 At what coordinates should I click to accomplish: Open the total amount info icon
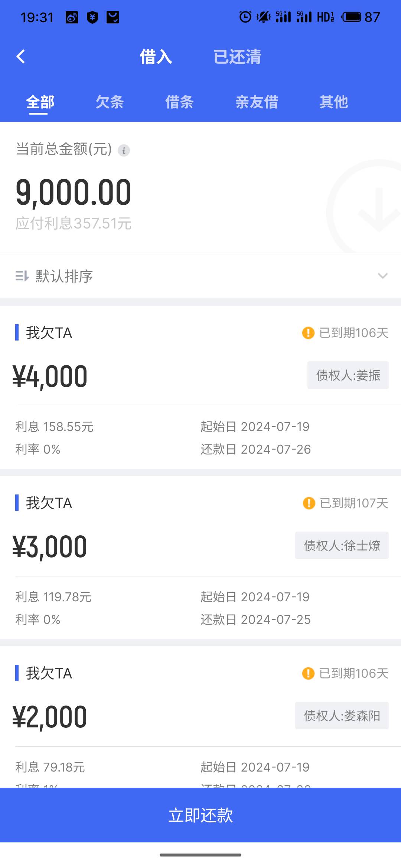(124, 150)
